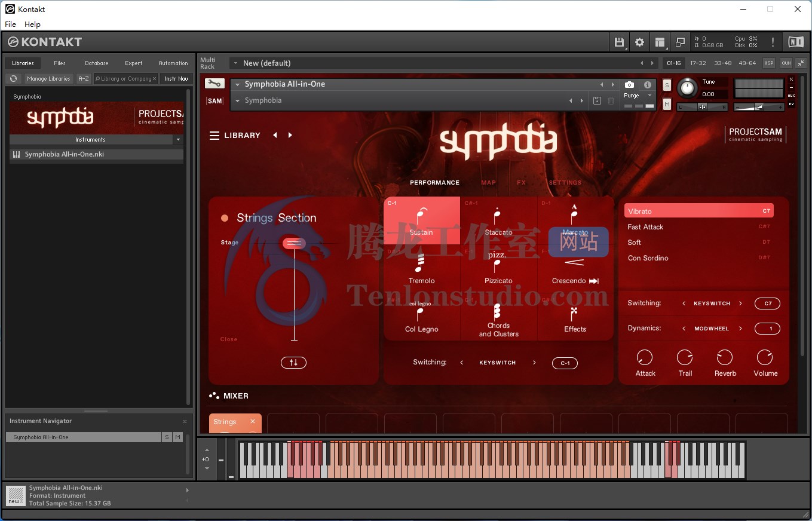Click the C-1 keyswitch value button
The height and width of the screenshot is (521, 812).
(x=565, y=363)
